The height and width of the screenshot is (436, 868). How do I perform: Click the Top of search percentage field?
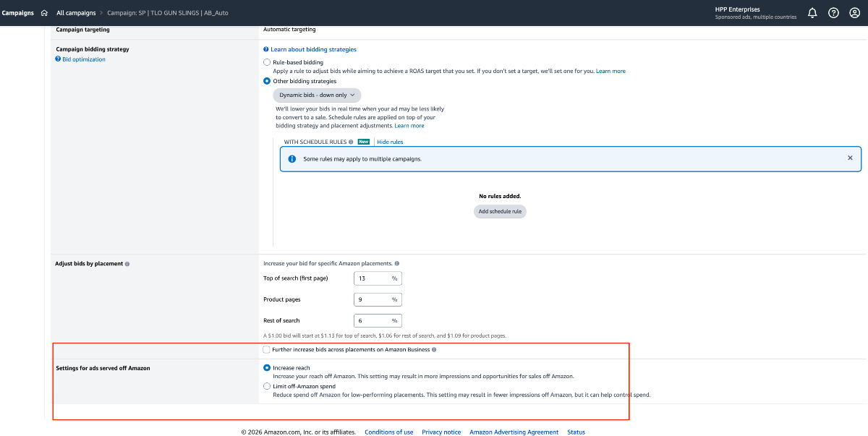tap(378, 278)
